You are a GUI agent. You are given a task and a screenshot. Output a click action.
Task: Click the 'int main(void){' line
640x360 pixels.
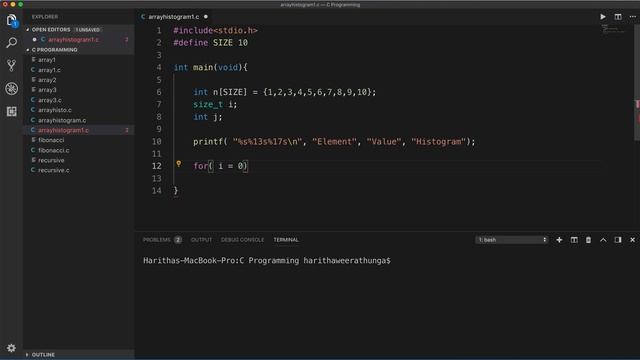coord(211,67)
